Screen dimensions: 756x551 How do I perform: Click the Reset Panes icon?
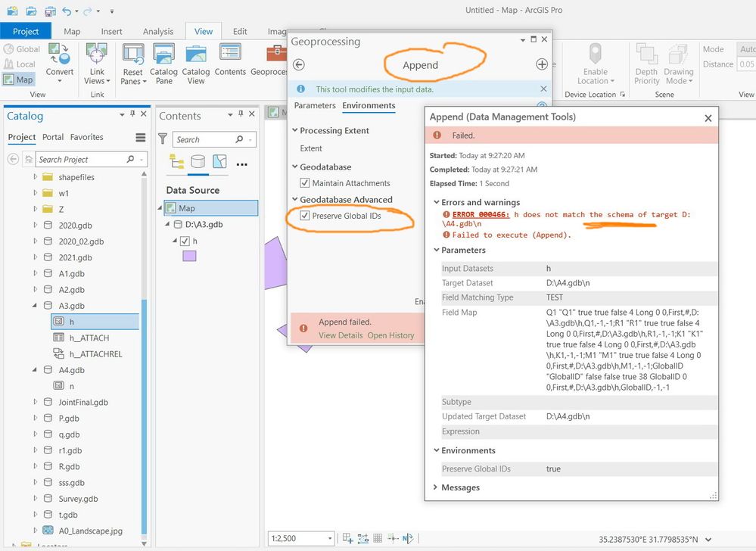pyautogui.click(x=133, y=54)
